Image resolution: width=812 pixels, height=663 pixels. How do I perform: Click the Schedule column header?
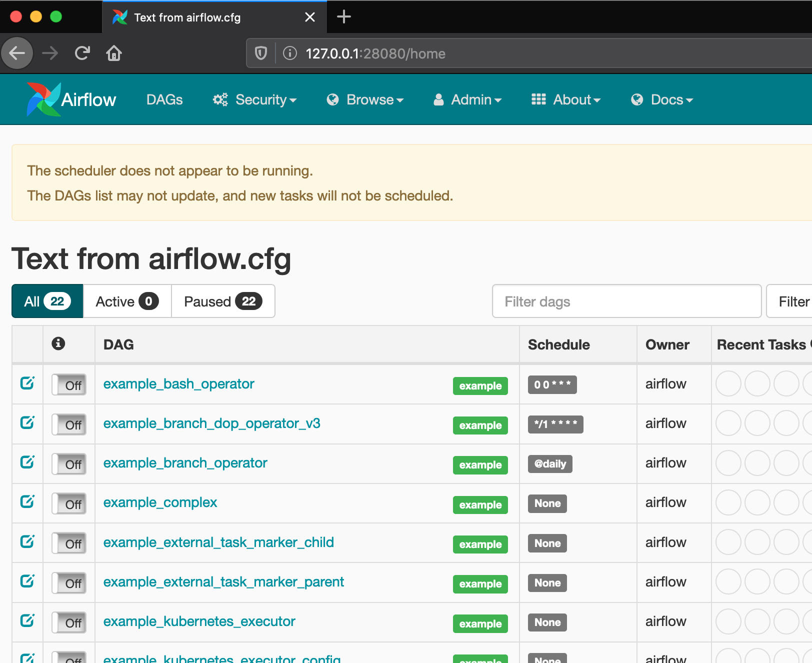(558, 344)
